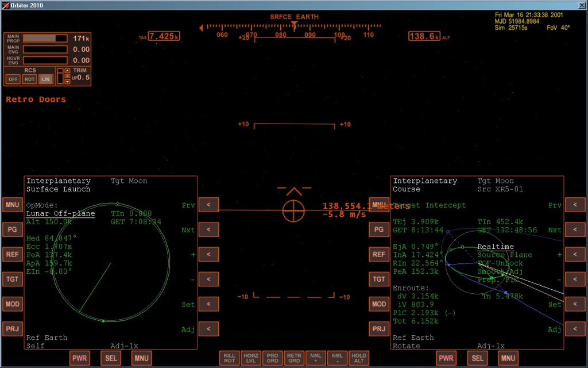Click right MFD minus arrow button
Viewport: 588px width, 368px height.
[575, 279]
